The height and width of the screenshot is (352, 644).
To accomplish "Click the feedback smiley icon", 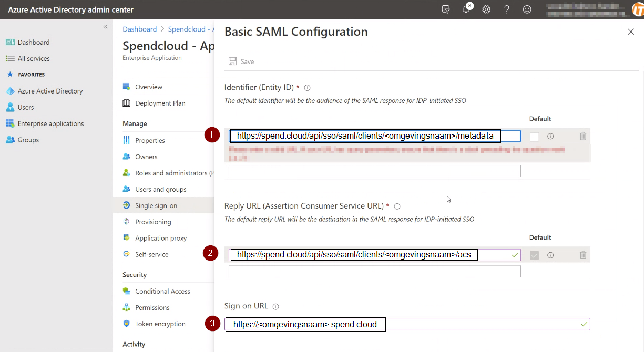I will click(x=527, y=9).
